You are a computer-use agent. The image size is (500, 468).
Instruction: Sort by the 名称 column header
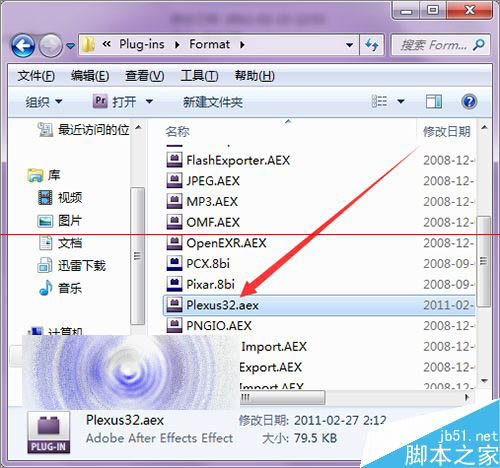click(177, 132)
